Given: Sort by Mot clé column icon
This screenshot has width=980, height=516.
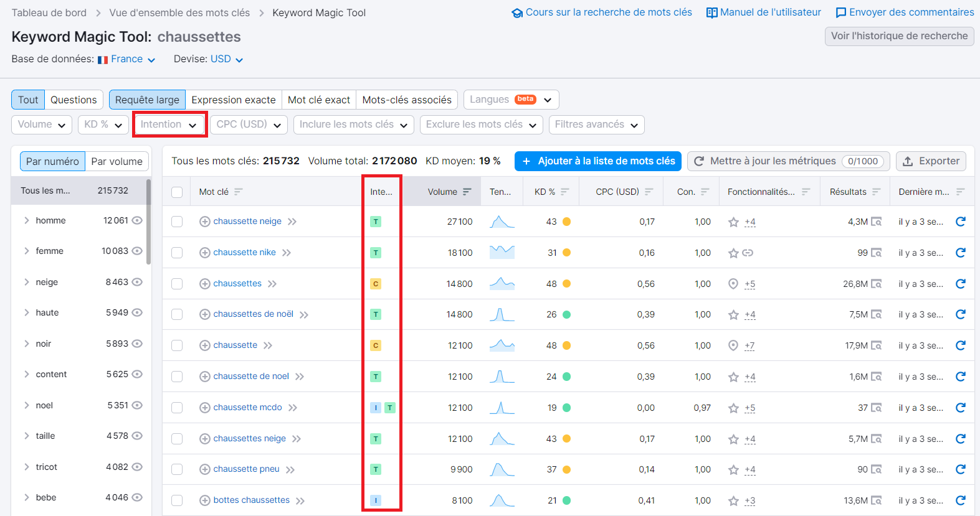Looking at the screenshot, I should pos(238,192).
